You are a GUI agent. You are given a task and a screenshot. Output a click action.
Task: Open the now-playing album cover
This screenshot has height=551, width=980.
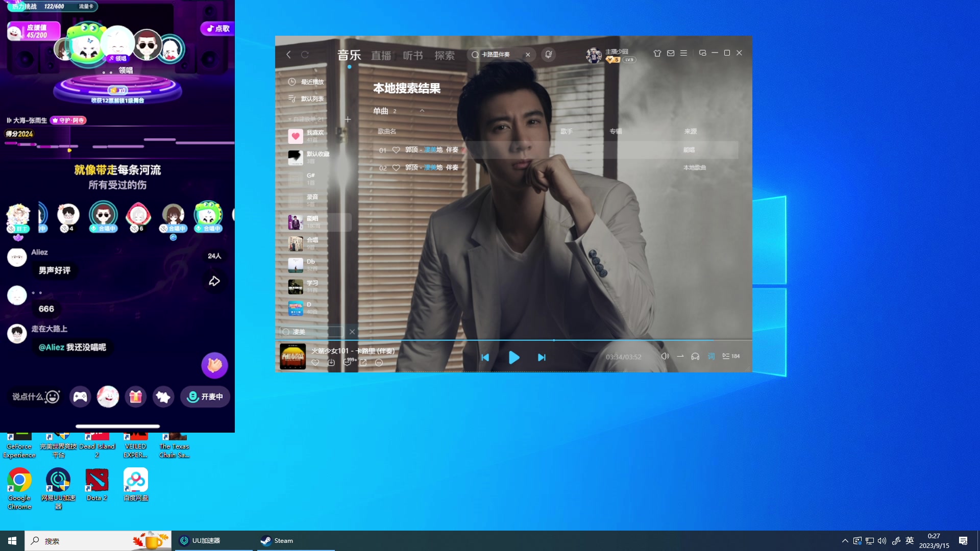point(293,356)
